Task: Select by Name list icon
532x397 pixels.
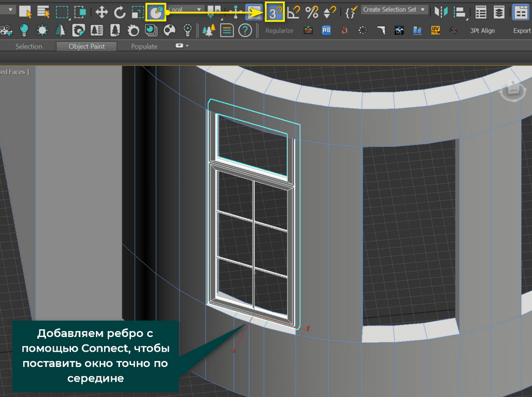Action: click(x=43, y=12)
